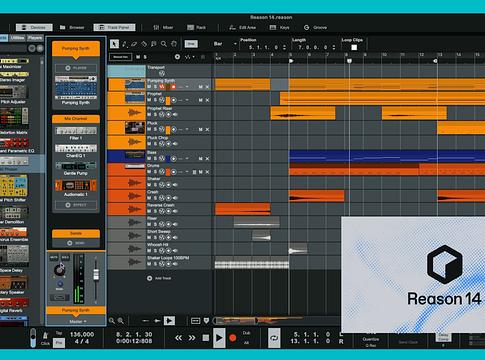Open the Rack view

(x=197, y=27)
